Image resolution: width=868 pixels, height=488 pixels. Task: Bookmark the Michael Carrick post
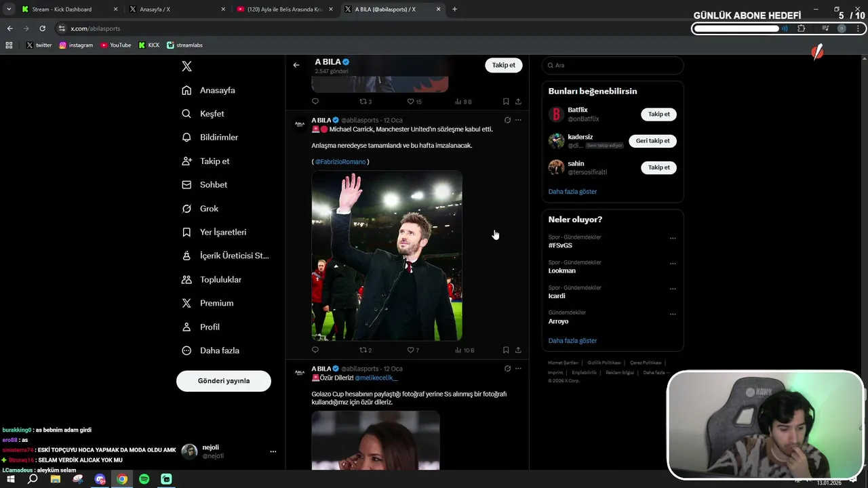click(506, 350)
